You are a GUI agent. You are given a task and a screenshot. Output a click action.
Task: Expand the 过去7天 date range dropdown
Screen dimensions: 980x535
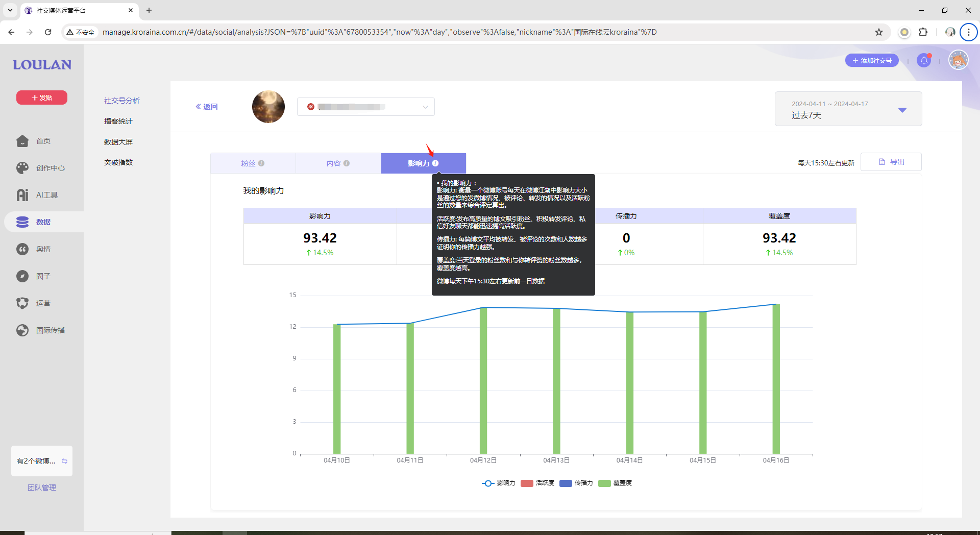click(x=848, y=109)
